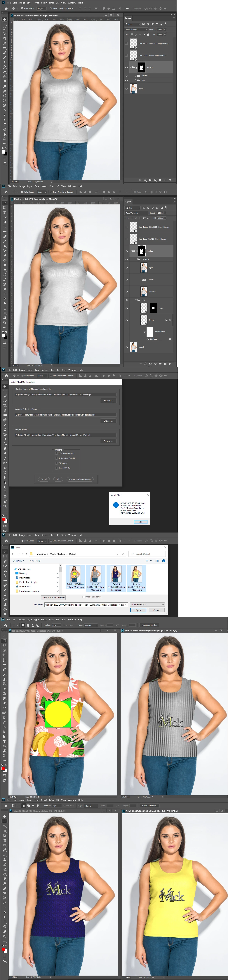Viewport: 228px width, 980px height.
Task: Open Select menu above the Open file dialog
Action: 45,535
